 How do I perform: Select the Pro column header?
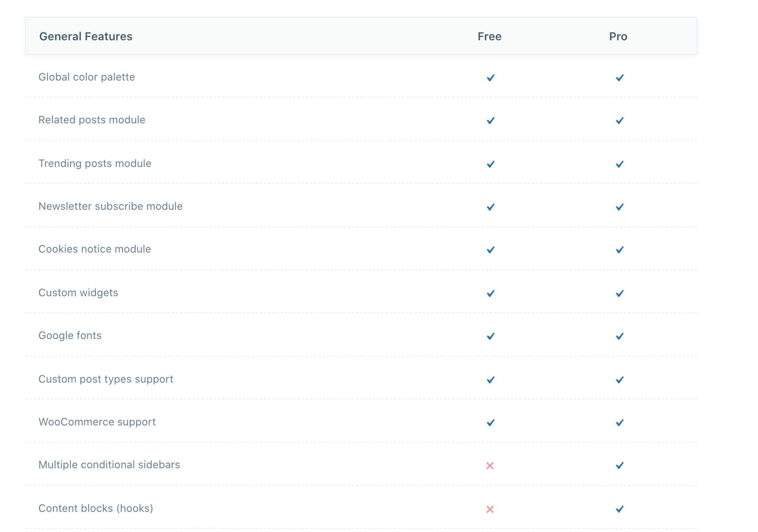618,37
